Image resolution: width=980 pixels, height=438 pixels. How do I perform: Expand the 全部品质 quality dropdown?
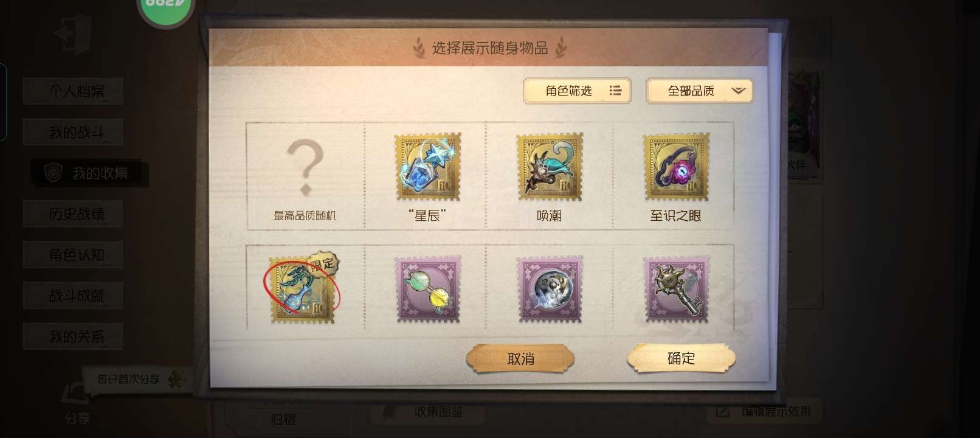[x=700, y=91]
